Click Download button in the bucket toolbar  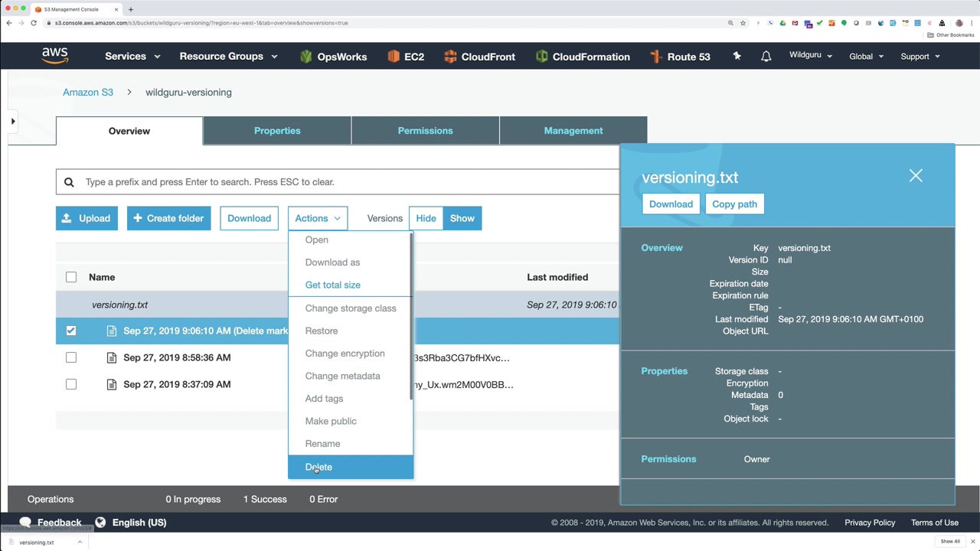pos(249,218)
